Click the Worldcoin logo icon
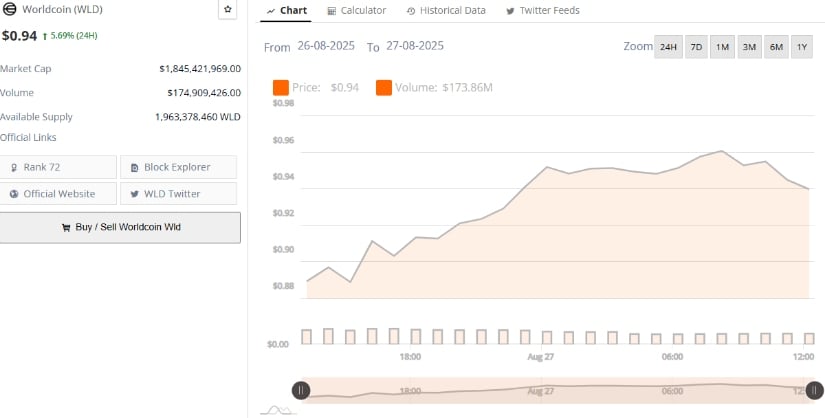The width and height of the screenshot is (825, 418). pyautogui.click(x=9, y=9)
